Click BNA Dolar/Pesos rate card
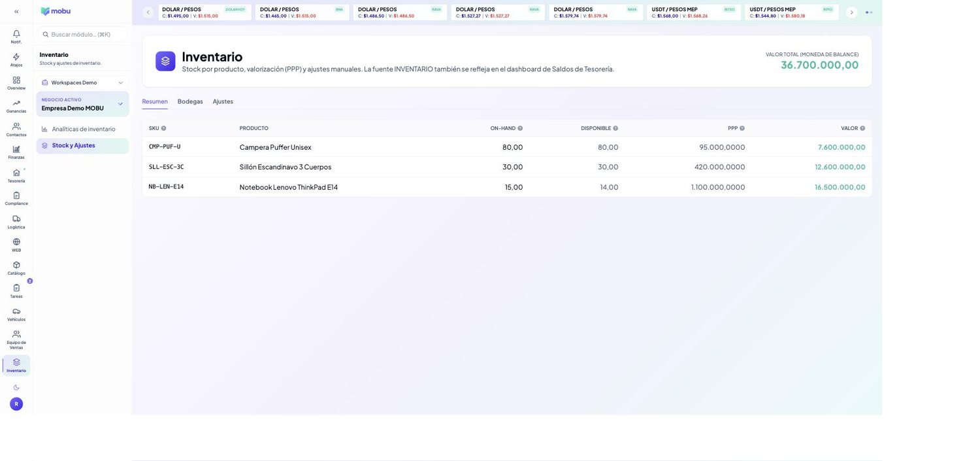This screenshot has width=980, height=461. coord(302,12)
